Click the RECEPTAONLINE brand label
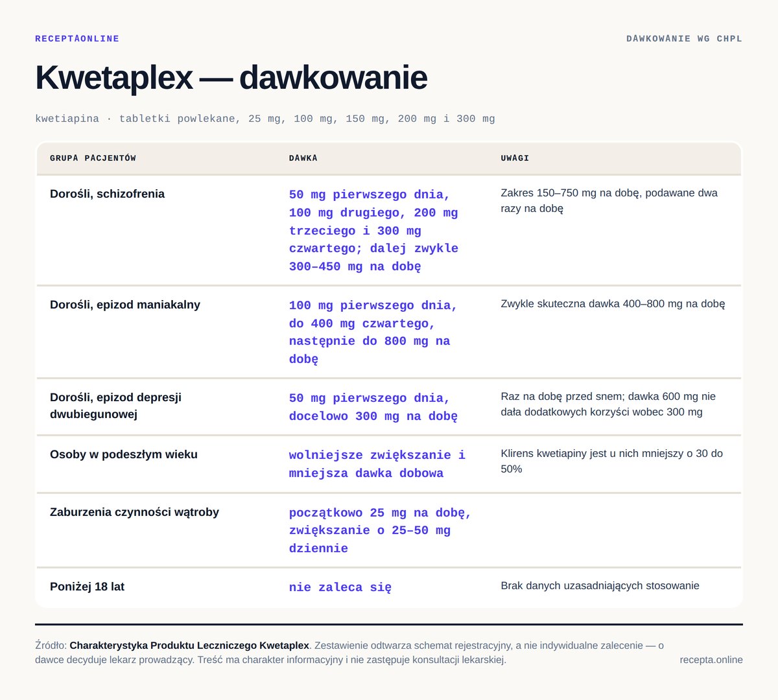Image resolution: width=778 pixels, height=700 pixels. pyautogui.click(x=77, y=39)
